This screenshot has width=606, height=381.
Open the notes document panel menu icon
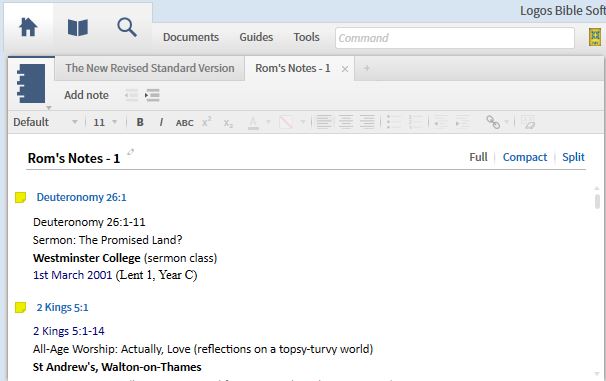[x=31, y=84]
